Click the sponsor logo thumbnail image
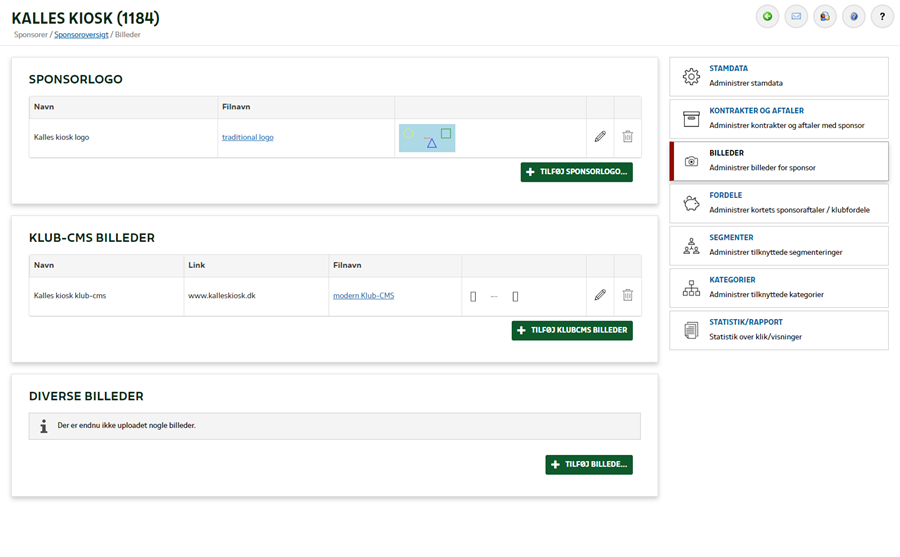Screen dimensions: 900x557 (x=427, y=138)
